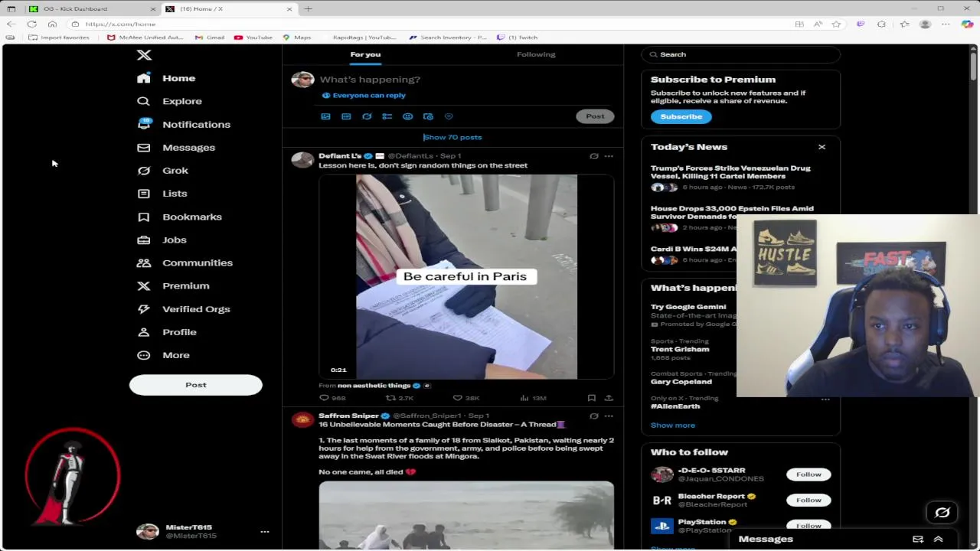Click the Search field on X
980x551 pixels.
pos(740,54)
